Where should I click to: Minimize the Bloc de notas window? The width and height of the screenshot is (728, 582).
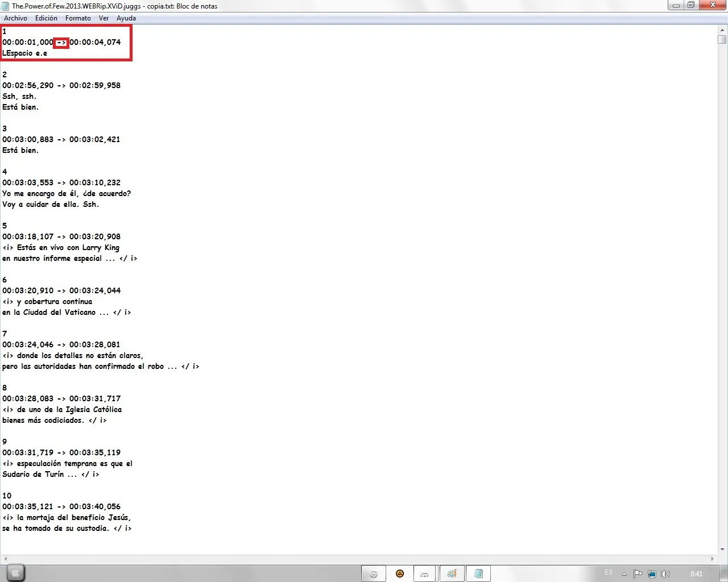676,6
